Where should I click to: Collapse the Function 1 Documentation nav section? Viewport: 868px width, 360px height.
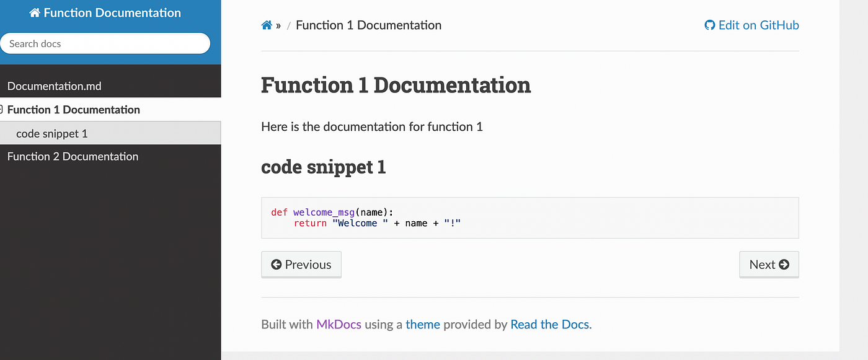tap(2, 110)
